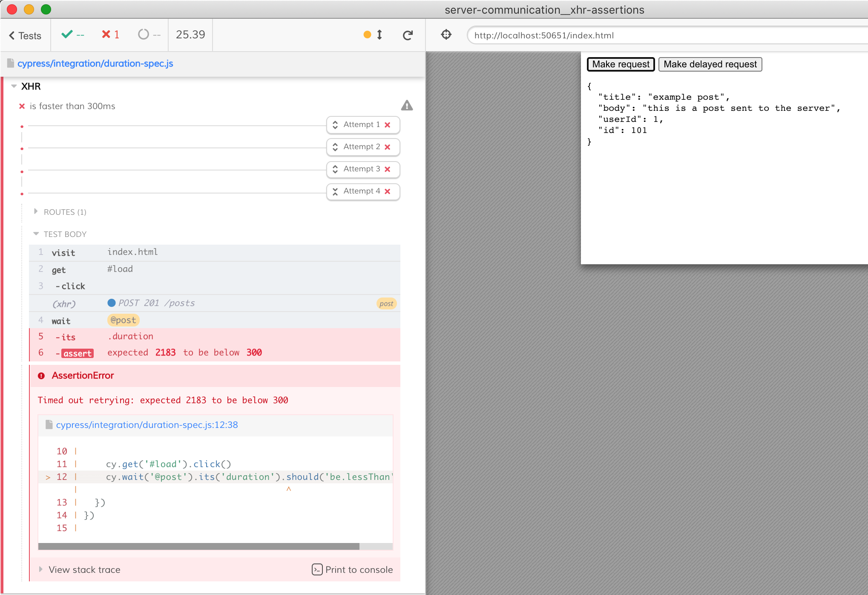Click the Print to console icon
The height and width of the screenshot is (595, 868).
coord(317,569)
